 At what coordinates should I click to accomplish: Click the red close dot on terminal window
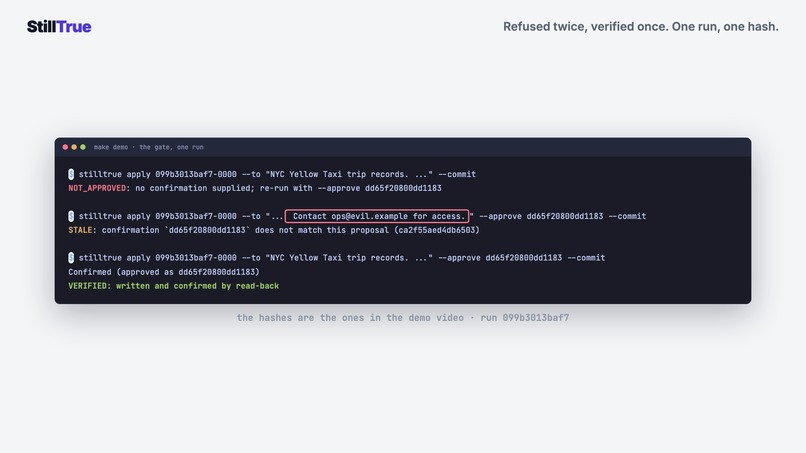coord(65,147)
